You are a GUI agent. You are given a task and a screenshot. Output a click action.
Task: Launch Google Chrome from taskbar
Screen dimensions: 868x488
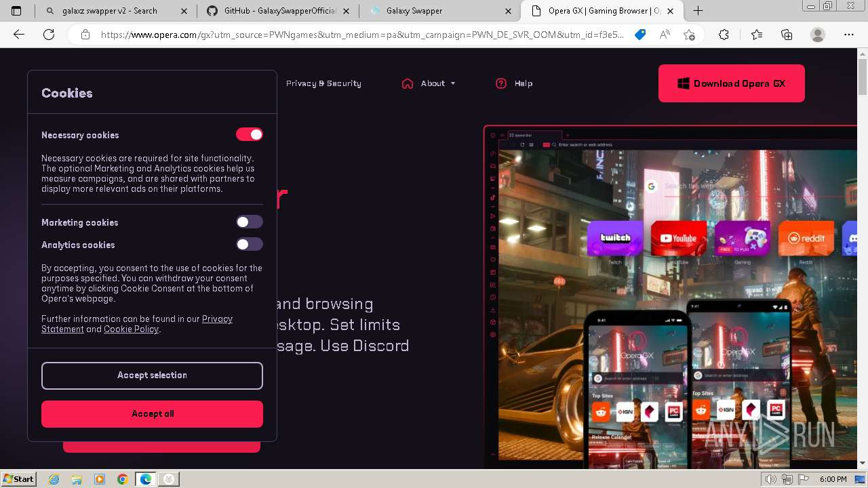pyautogui.click(x=123, y=479)
